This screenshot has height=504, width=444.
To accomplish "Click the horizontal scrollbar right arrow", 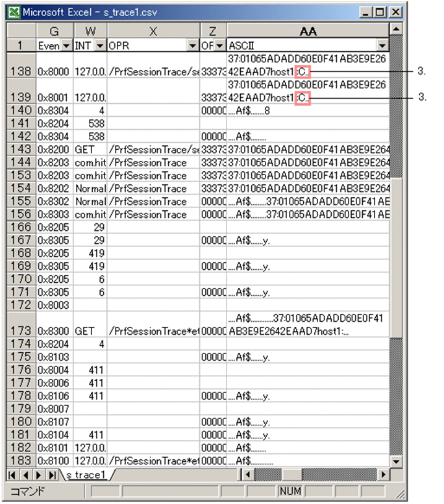I will point(384,475).
